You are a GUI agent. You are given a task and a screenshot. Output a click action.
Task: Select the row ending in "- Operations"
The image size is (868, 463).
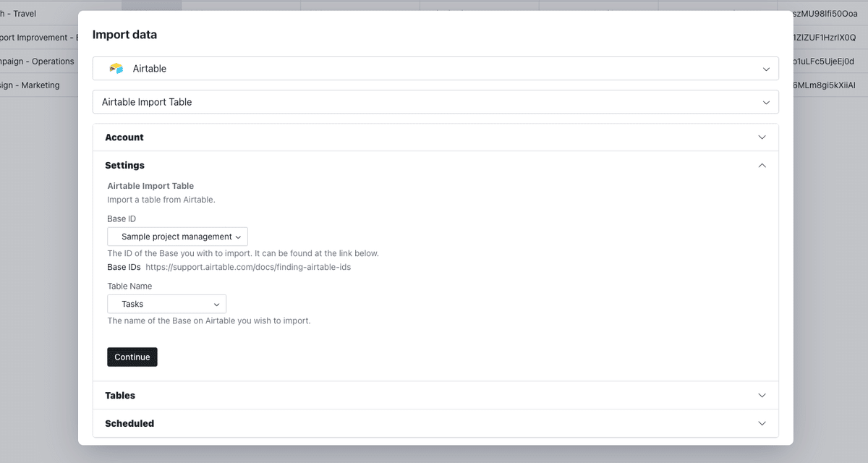tap(38, 61)
